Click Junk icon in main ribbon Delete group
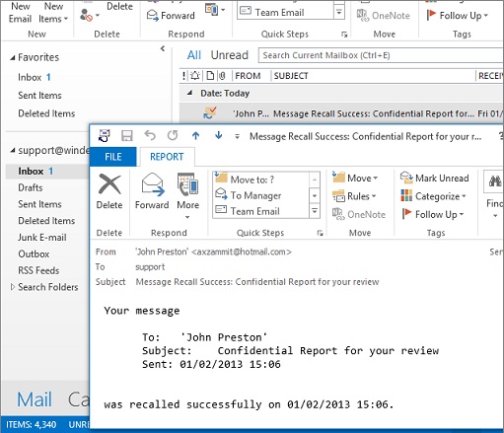This screenshot has height=433, width=504. point(87,15)
